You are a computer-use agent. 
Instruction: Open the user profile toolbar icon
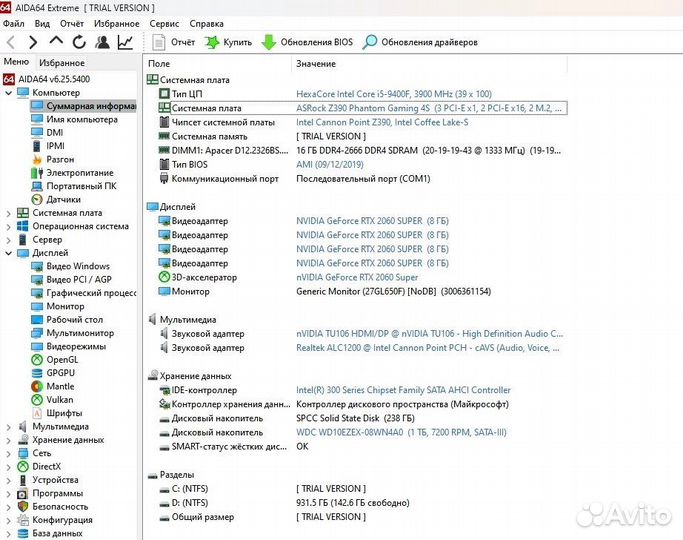pos(103,42)
